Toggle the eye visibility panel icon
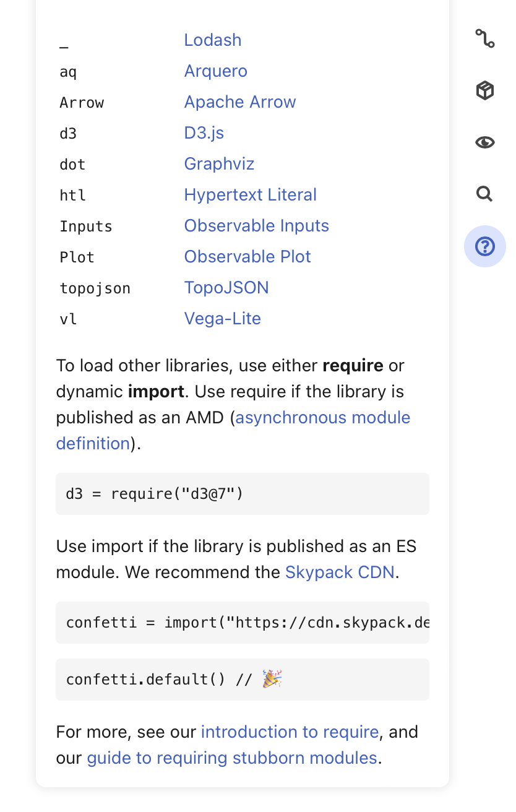Viewport: 516px width, 812px height. (x=484, y=143)
